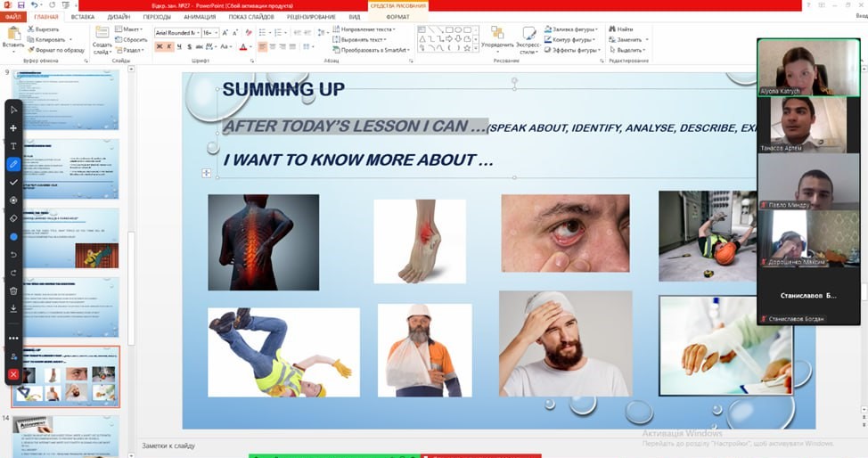Click Преобразовать в SmartArt
Viewport: 868px width, 458px height.
coord(371,50)
